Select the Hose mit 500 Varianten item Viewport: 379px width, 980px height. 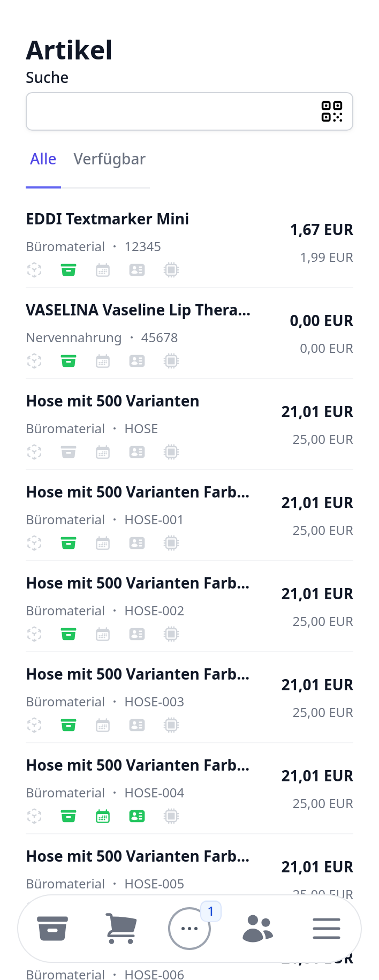[x=112, y=401]
